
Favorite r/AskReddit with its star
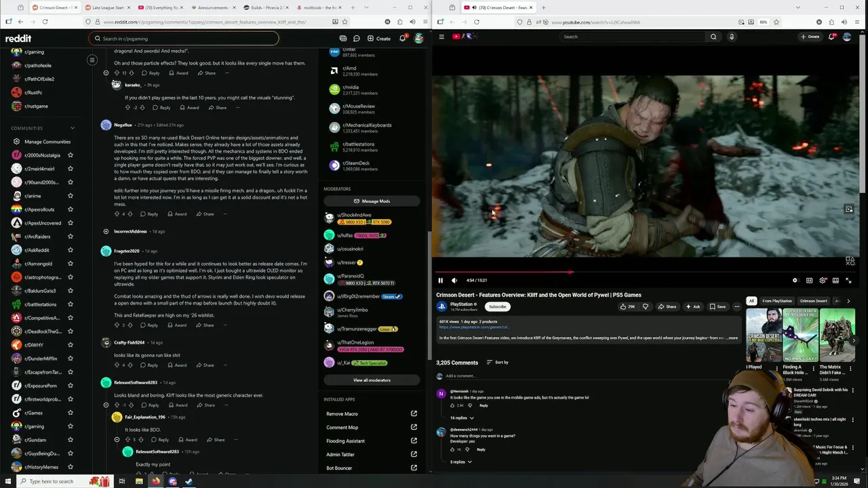(70, 250)
